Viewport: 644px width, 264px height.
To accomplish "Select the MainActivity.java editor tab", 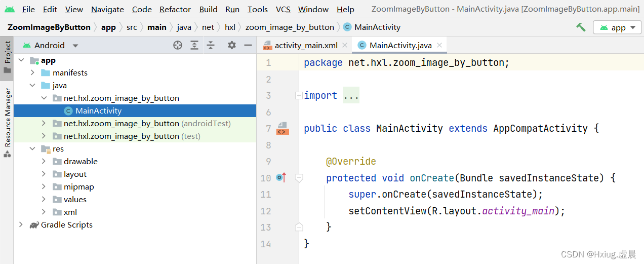I will point(400,45).
